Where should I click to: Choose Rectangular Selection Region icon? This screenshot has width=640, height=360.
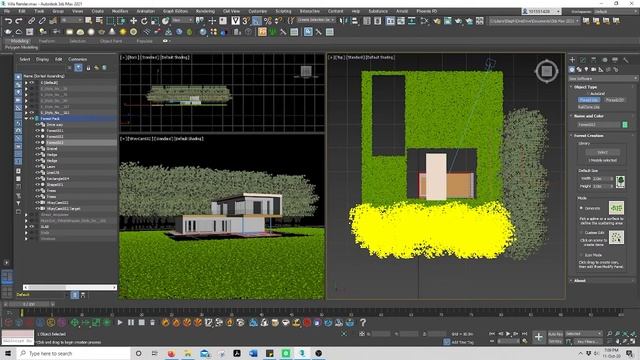coord(110,21)
